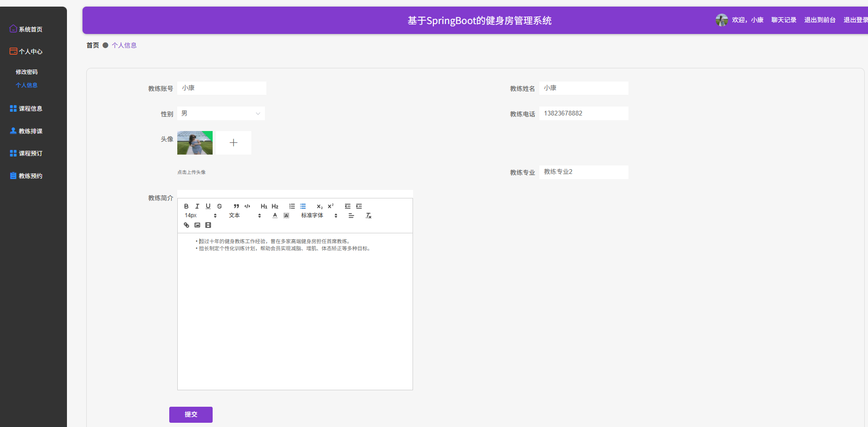Image resolution: width=868 pixels, height=427 pixels.
Task: Focus the 教练专业 input field
Action: (584, 172)
